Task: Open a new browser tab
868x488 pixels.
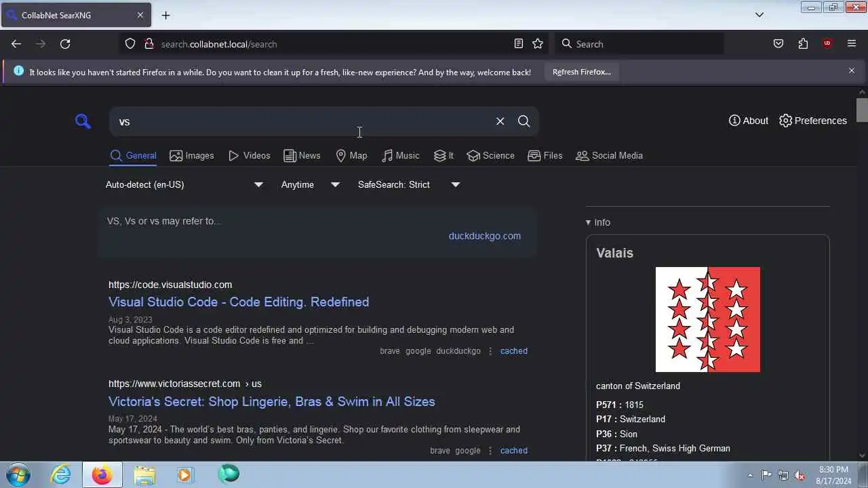Action: tap(165, 15)
